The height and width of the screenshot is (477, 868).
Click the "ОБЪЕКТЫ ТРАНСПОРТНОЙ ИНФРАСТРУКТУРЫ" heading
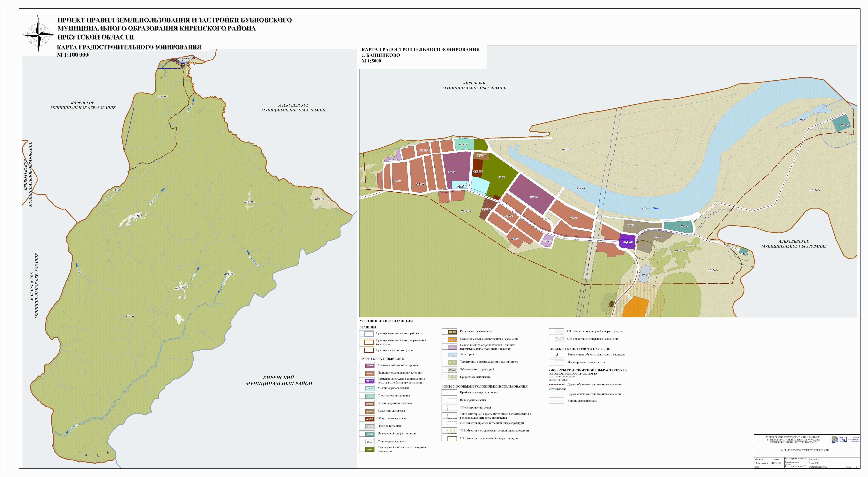(588, 370)
